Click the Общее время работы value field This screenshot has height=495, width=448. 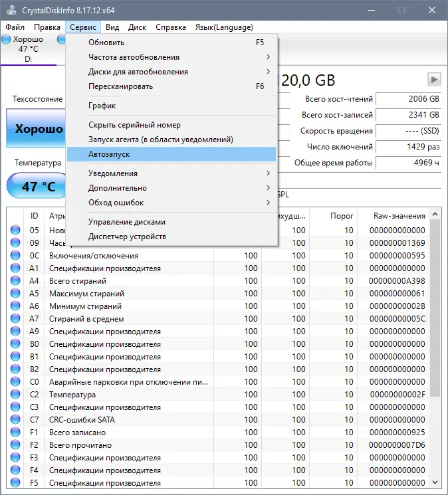pyautogui.click(x=409, y=163)
